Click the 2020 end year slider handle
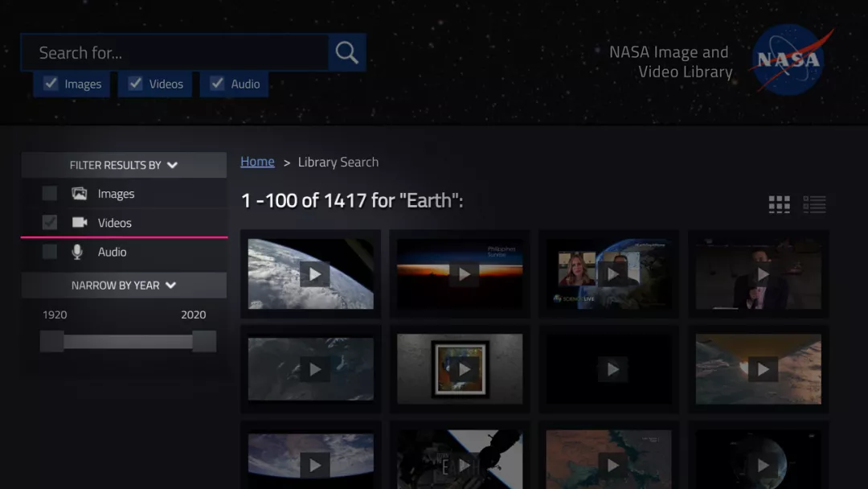868x489 pixels. pyautogui.click(x=204, y=341)
